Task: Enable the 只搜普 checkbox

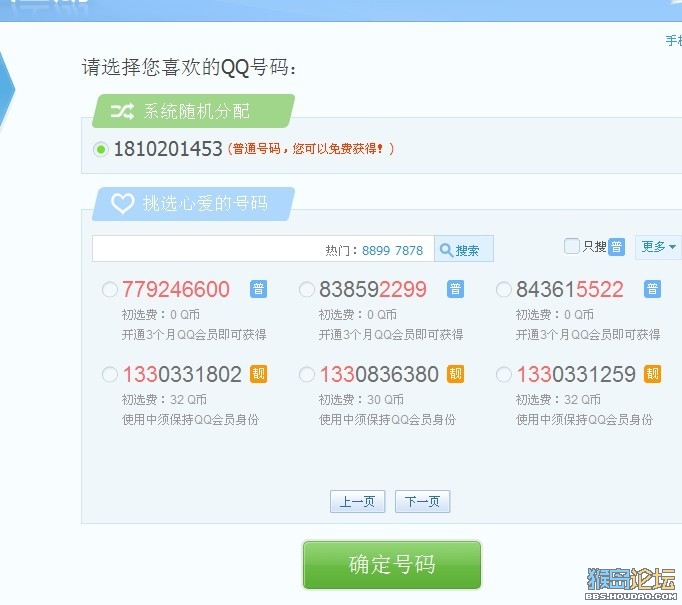Action: pyautogui.click(x=572, y=246)
